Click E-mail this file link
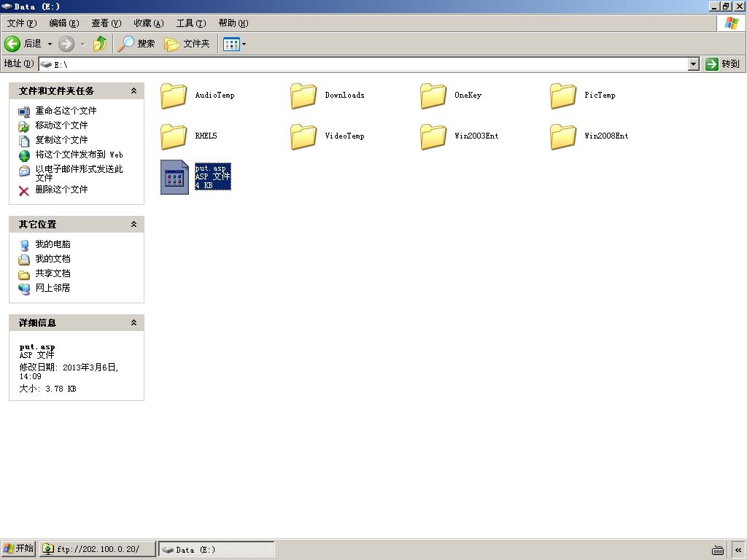This screenshot has height=560, width=747. pyautogui.click(x=79, y=173)
